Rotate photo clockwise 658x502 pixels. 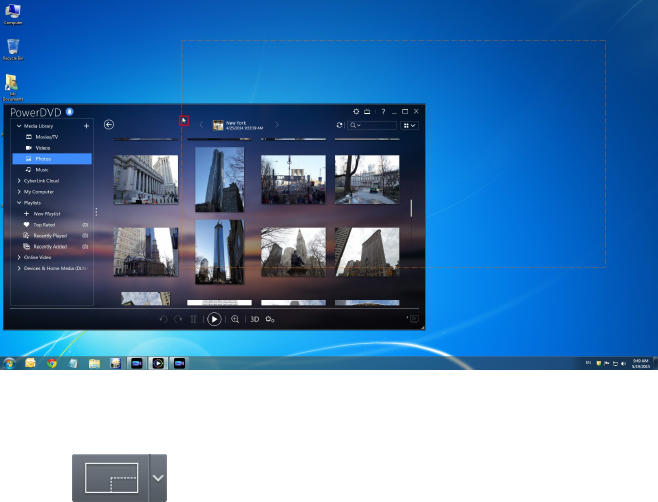click(x=178, y=319)
